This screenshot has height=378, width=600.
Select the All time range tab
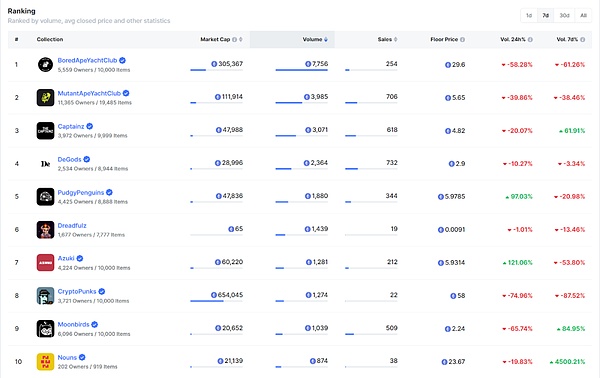(583, 15)
